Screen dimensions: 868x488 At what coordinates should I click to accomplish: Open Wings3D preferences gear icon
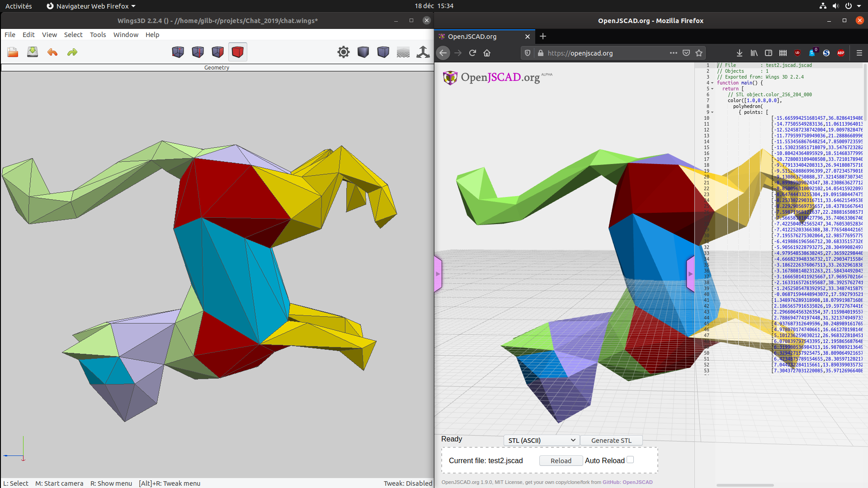pos(344,52)
